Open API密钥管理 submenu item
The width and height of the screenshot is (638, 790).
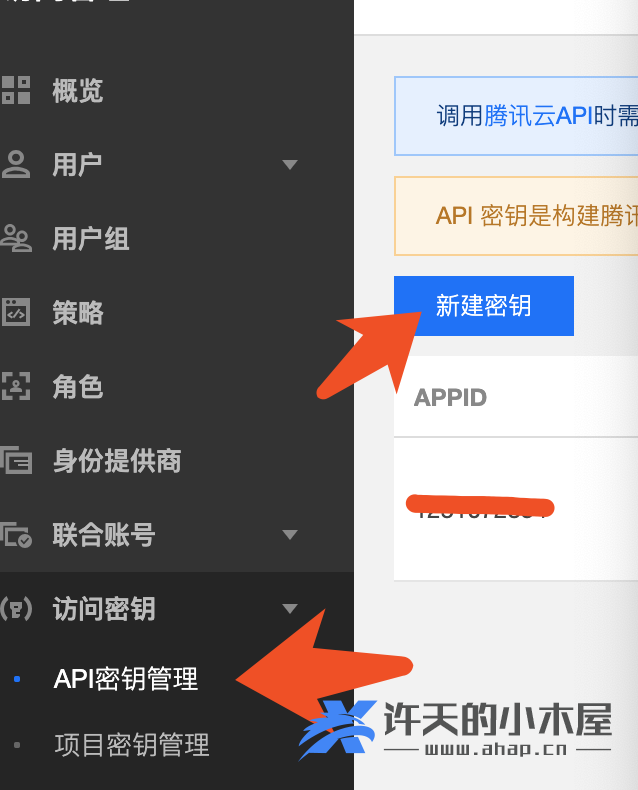pos(125,679)
